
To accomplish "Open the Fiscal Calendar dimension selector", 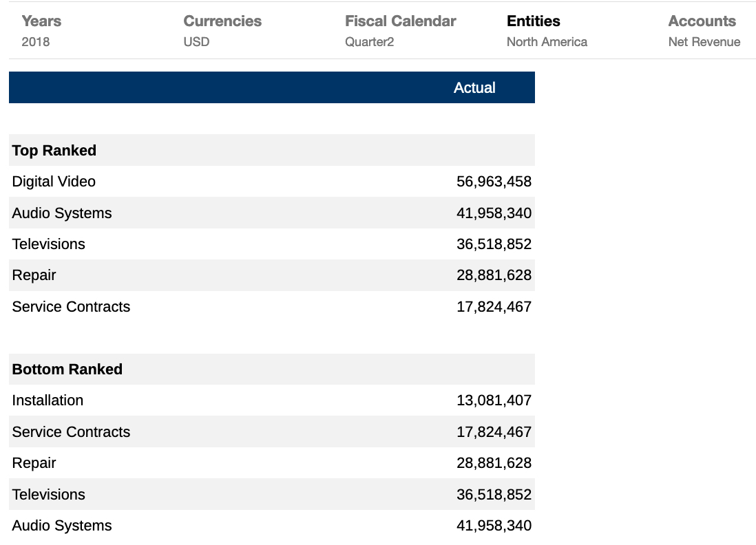I will pos(400,21).
